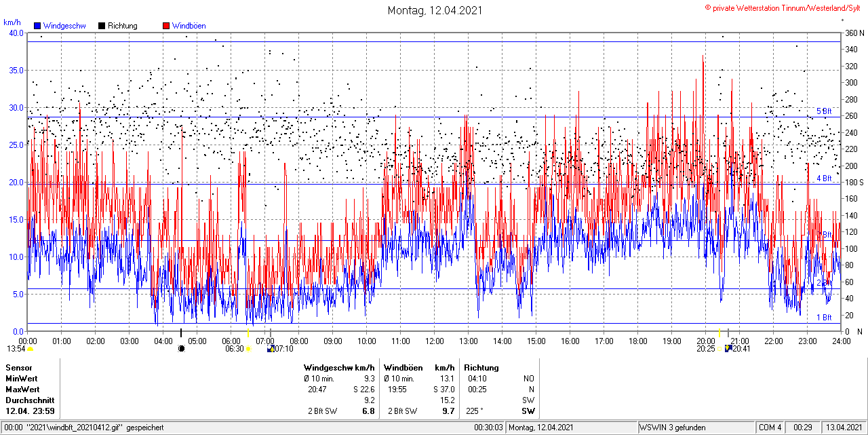Click the 07:10 moonrise time

tap(285, 349)
